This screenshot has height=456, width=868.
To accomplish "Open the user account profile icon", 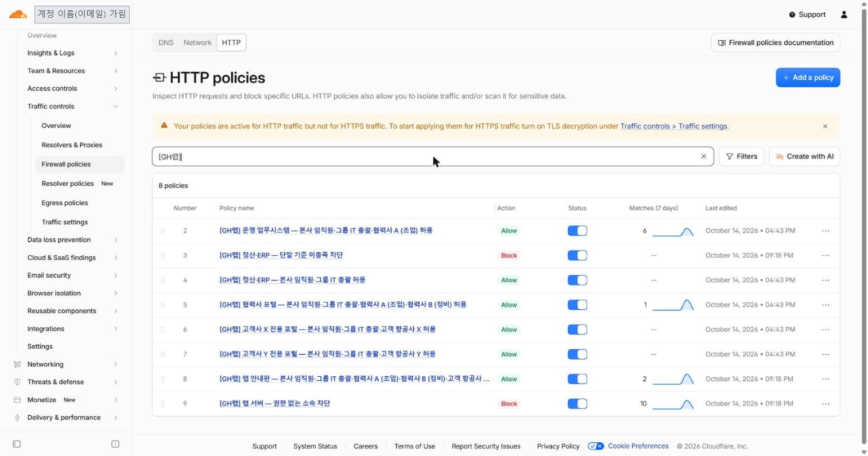I will tap(844, 14).
